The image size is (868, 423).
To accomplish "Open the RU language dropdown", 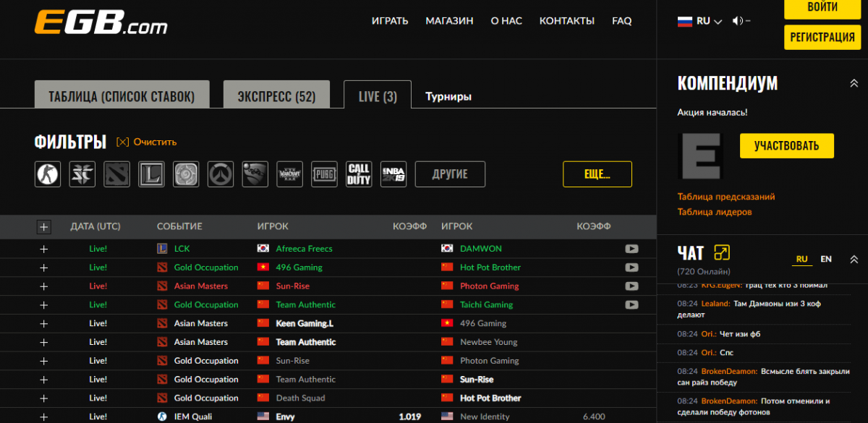I will (699, 21).
